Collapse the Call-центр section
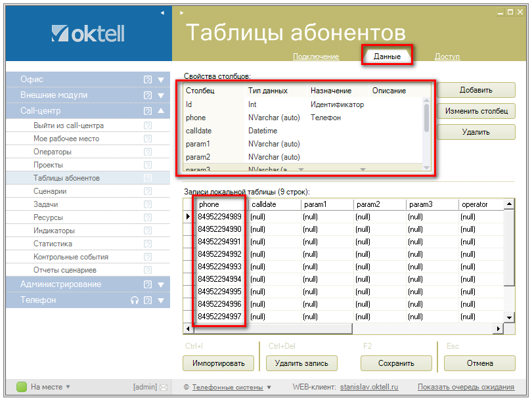532x402 pixels. coord(161,111)
